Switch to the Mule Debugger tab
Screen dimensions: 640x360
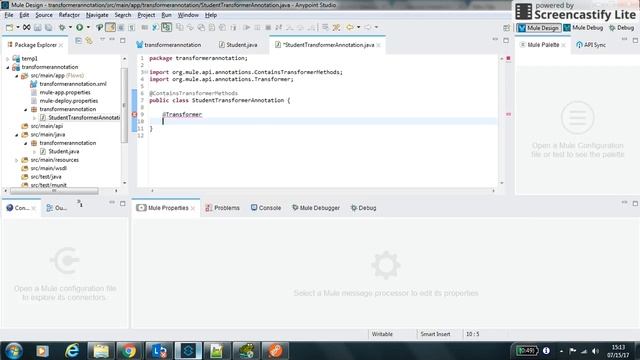pyautogui.click(x=316, y=208)
